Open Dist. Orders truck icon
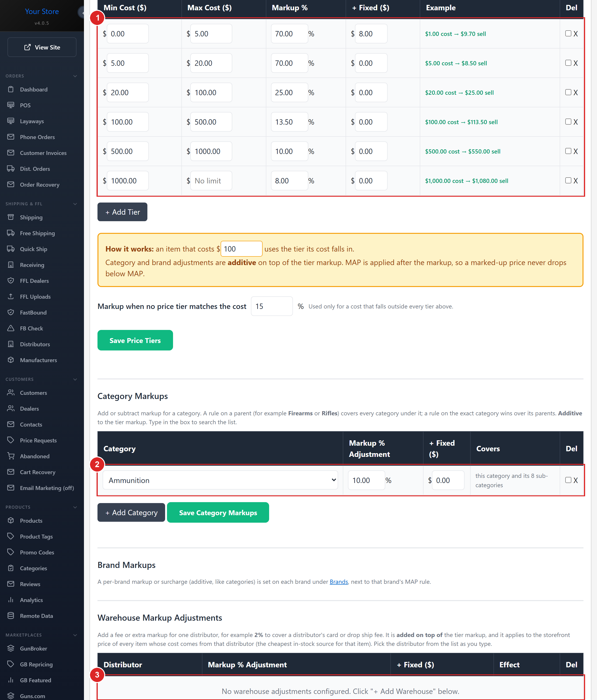This screenshot has width=597, height=700. coord(11,168)
